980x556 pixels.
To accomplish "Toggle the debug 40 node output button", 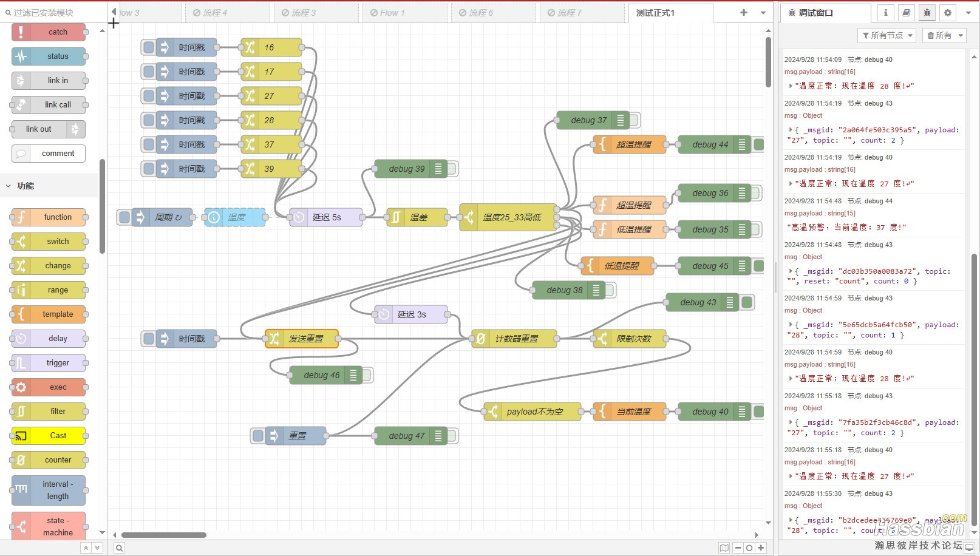I will coord(758,412).
